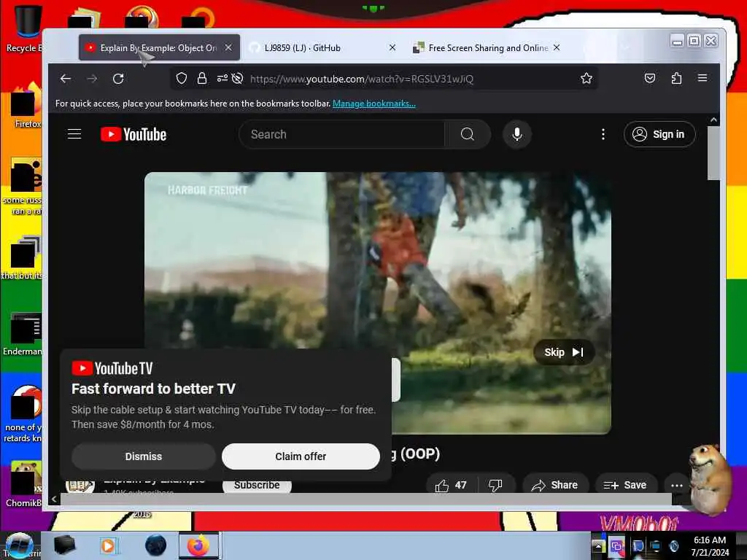Click the taskbar clock showing 6:16 AM
This screenshot has width=747, height=560.
pyautogui.click(x=710, y=545)
